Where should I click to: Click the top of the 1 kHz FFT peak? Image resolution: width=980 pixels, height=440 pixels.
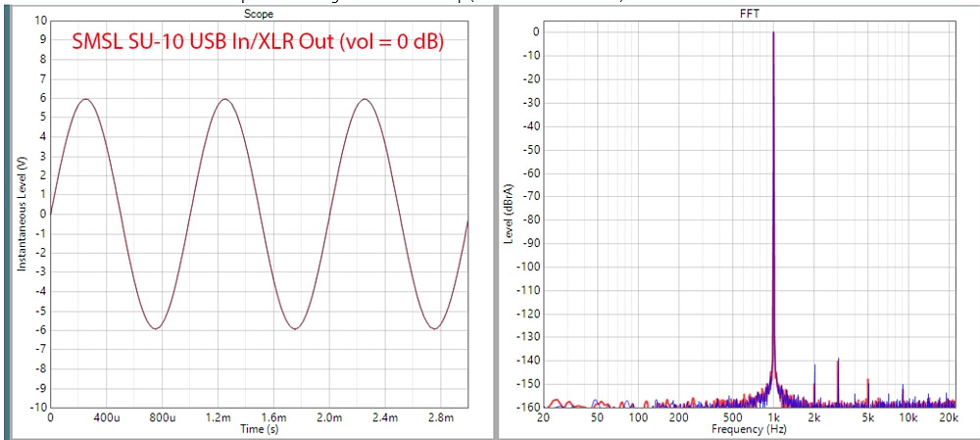tap(773, 33)
